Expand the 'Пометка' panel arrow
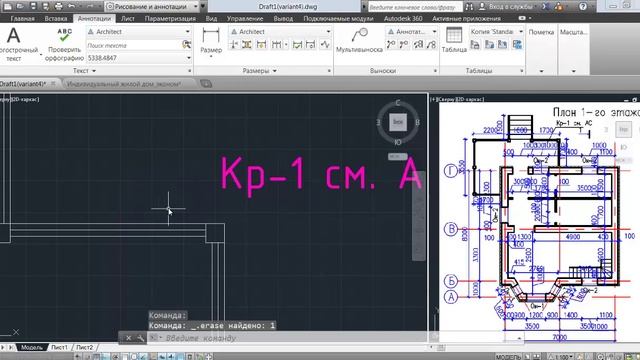 coord(541,71)
